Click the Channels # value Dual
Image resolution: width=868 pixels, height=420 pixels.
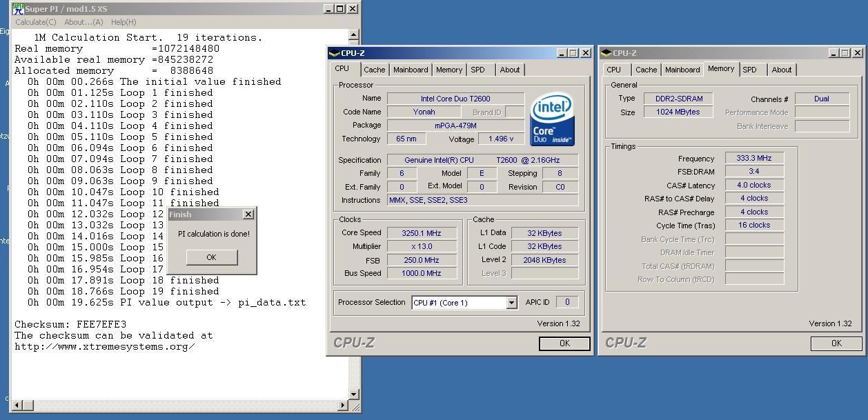[x=822, y=99]
